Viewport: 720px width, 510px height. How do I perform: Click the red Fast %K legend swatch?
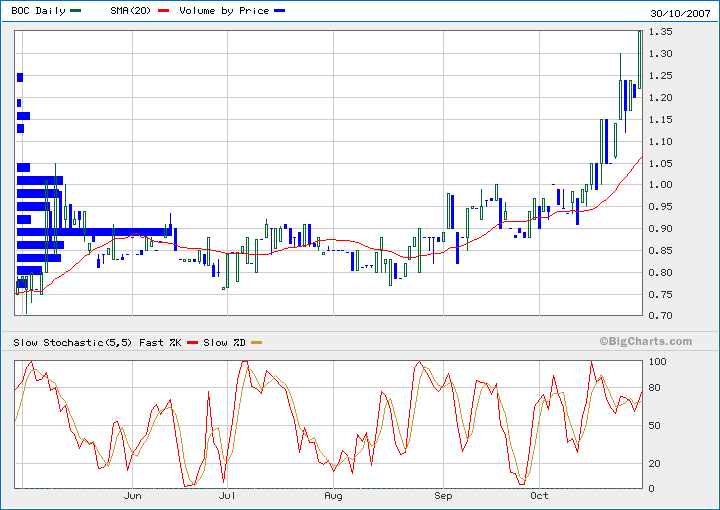coord(194,343)
